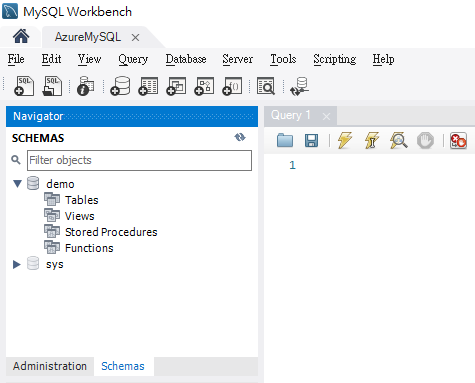The width and height of the screenshot is (475, 383).
Task: Create a new function icon
Action: 232,86
